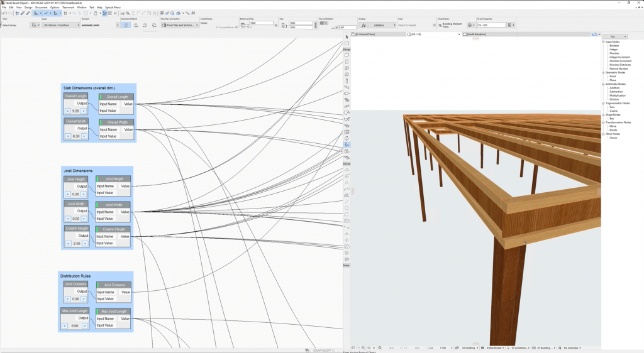Pick the Wall tool under Design
Screen dimensions: 644x353
pyautogui.click(x=347, y=55)
